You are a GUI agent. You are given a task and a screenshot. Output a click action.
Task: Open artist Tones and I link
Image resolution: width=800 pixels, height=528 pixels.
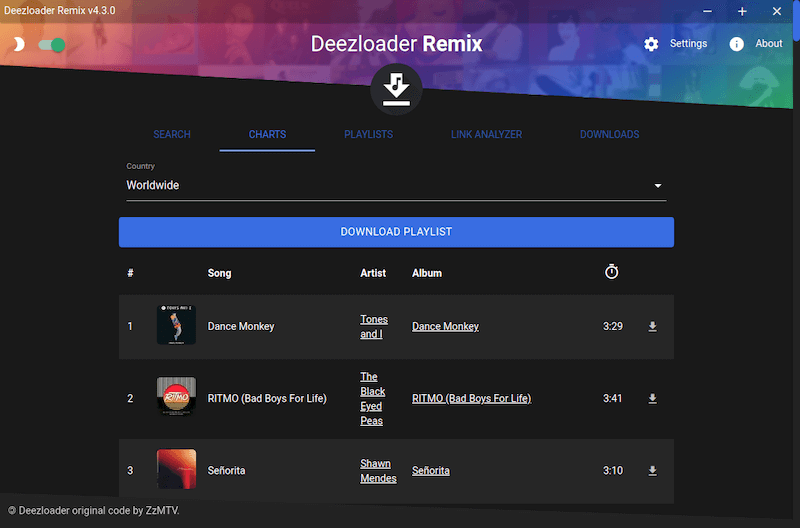[x=374, y=326]
